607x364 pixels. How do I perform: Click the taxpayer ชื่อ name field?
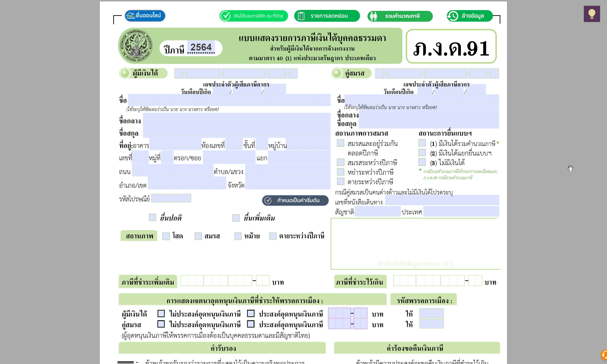229,100
